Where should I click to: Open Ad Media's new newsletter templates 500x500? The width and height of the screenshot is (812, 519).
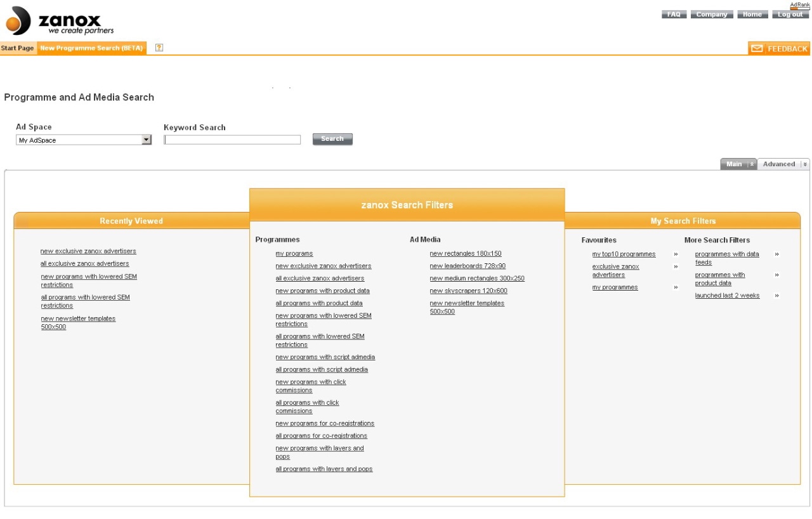(x=467, y=308)
